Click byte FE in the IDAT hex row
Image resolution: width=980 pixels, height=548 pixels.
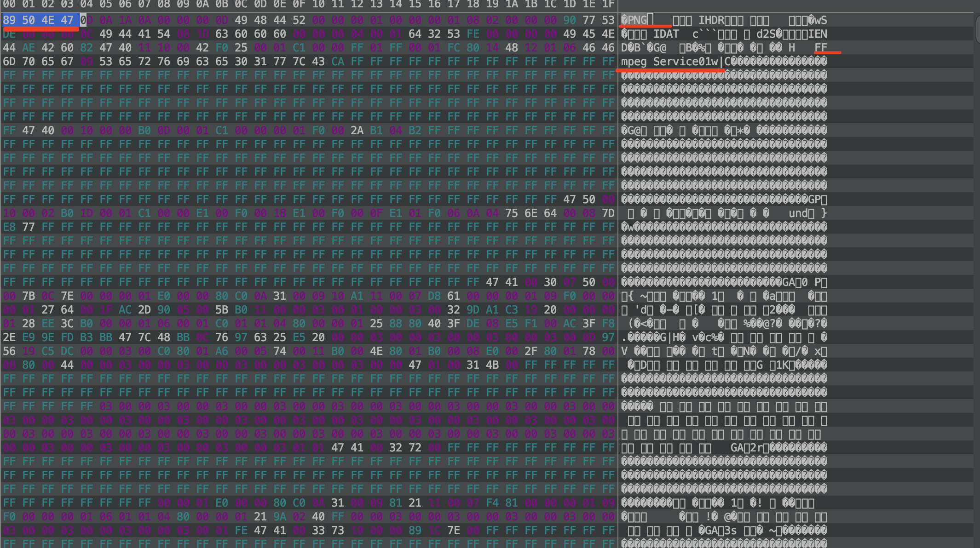tap(473, 34)
